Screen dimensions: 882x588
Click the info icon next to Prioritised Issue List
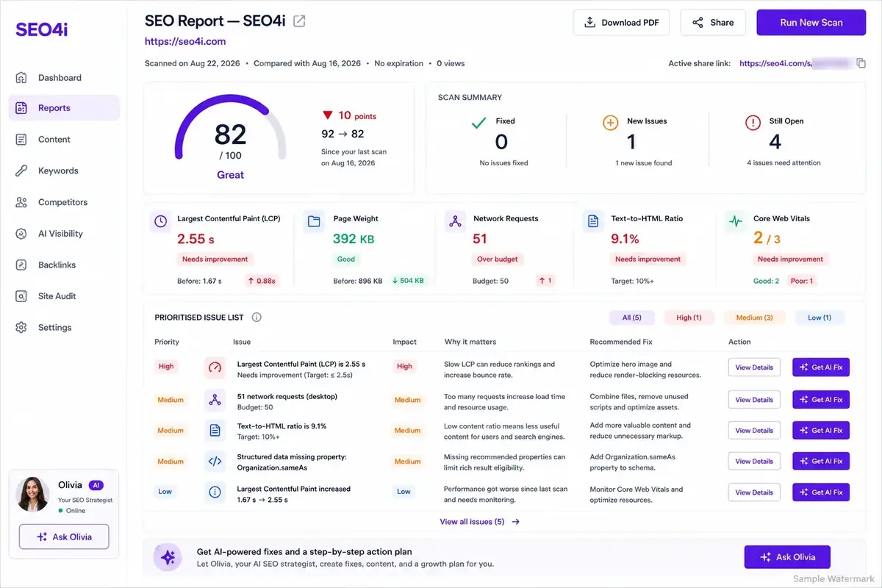tap(257, 318)
